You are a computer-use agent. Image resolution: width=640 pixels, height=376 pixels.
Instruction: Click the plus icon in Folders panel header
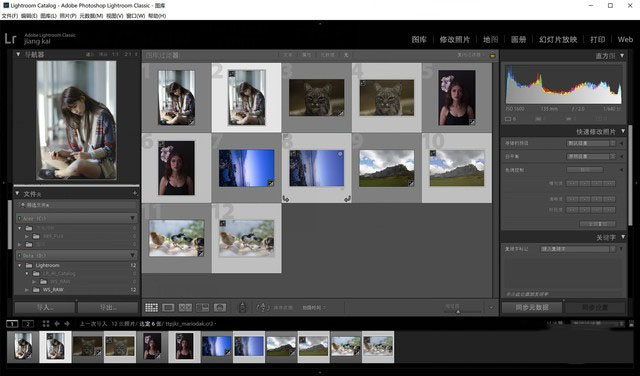[135, 193]
